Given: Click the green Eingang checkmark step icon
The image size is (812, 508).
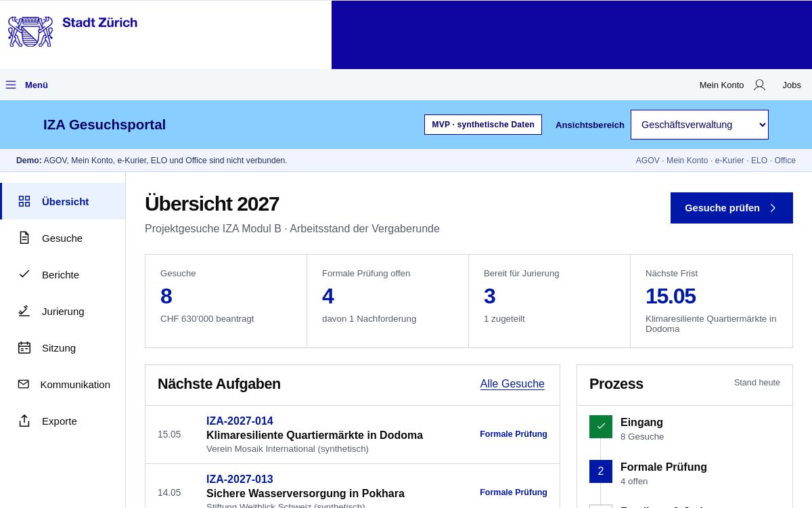Looking at the screenshot, I should [x=601, y=427].
